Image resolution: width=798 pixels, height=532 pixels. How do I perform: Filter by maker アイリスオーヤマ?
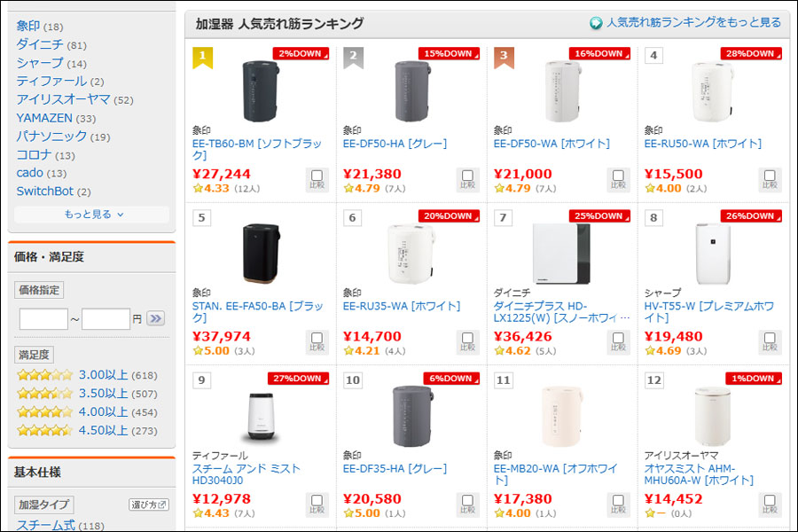coord(63,99)
